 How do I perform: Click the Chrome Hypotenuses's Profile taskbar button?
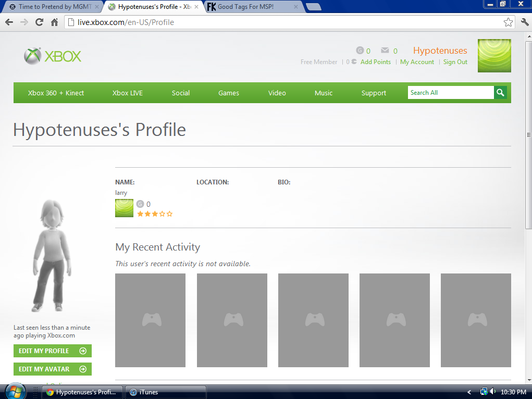pyautogui.click(x=82, y=392)
